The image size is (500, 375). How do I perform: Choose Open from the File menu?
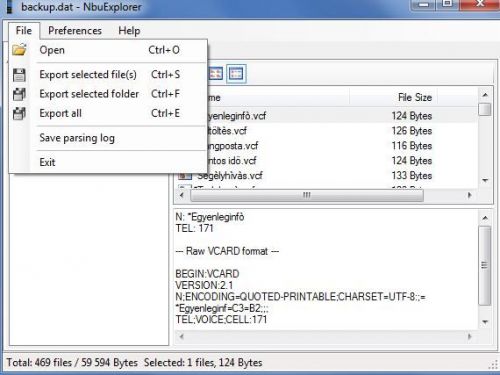click(108, 50)
